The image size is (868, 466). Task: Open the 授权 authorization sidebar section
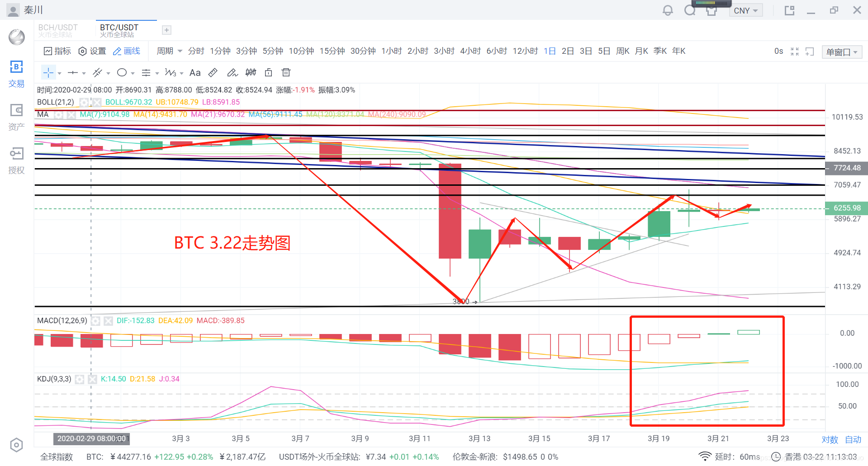[x=16, y=161]
